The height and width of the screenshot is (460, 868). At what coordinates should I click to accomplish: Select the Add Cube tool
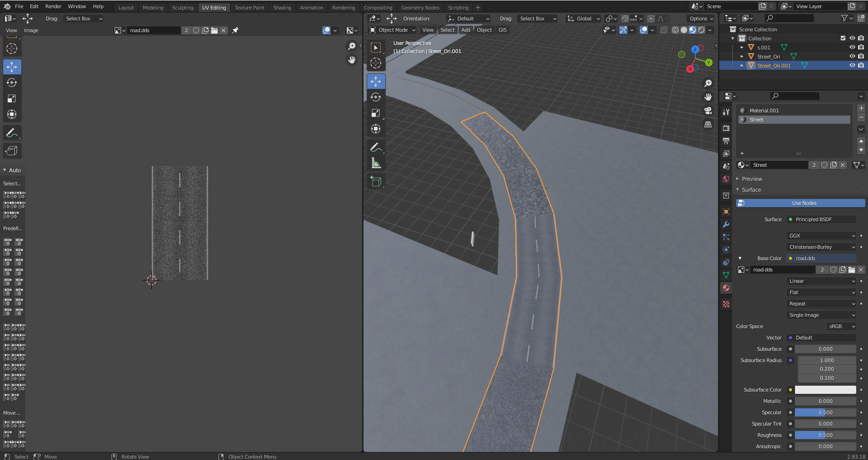(x=376, y=181)
